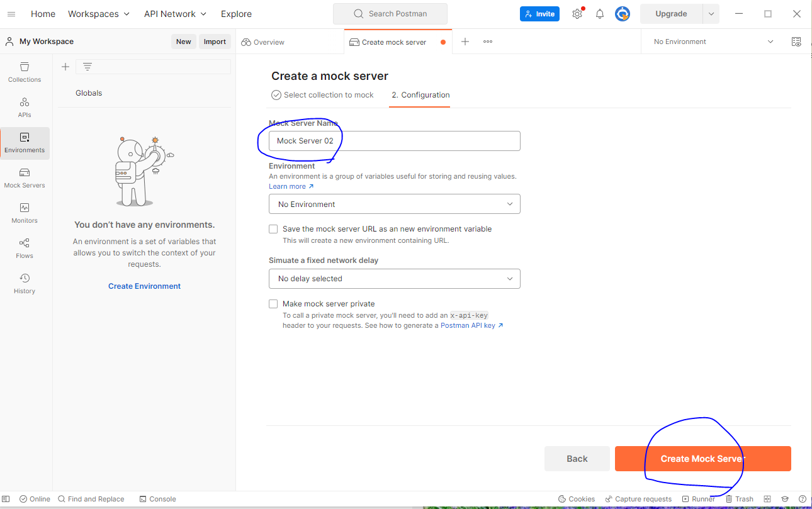Click the Import button
This screenshot has width=812, height=509.
[215, 42]
